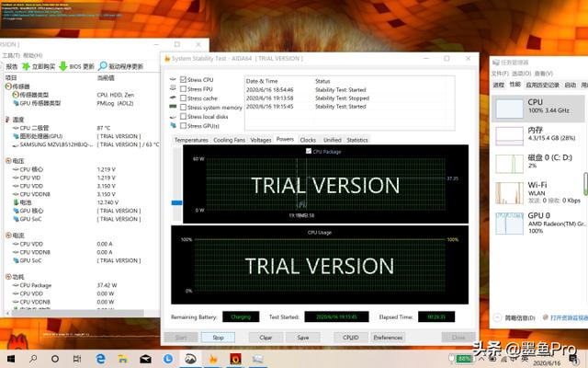Enable the Stress cache checkbox
Screen dimensions: 588x368
[x=184, y=98]
